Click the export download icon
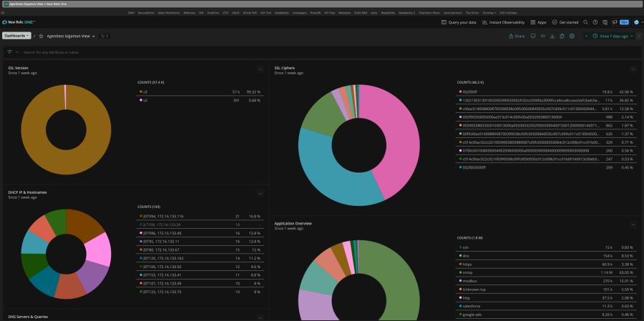The height and width of the screenshot is (321, 644). tap(552, 36)
